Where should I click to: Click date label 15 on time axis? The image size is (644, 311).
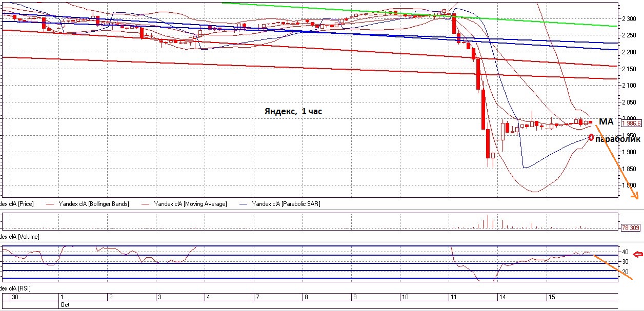coord(551,297)
